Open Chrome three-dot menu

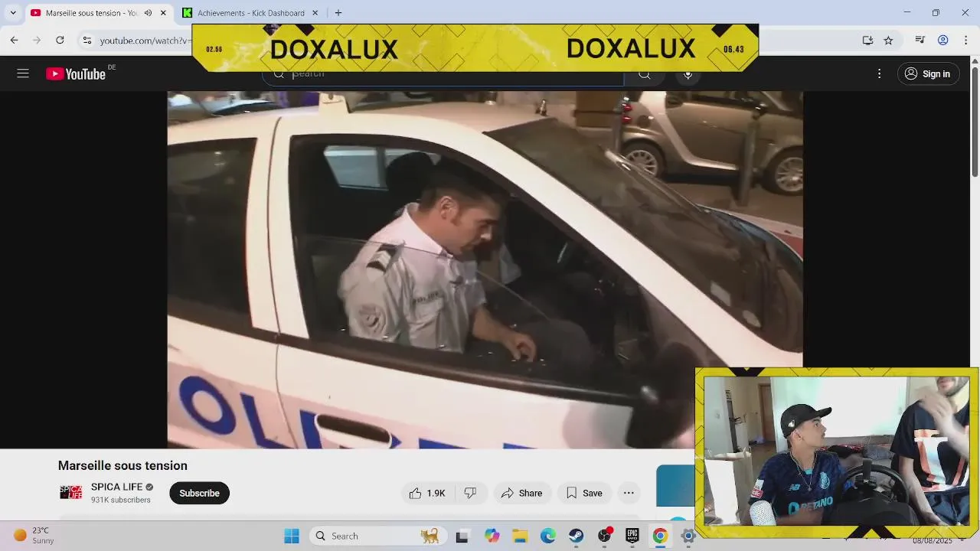pyautogui.click(x=965, y=40)
